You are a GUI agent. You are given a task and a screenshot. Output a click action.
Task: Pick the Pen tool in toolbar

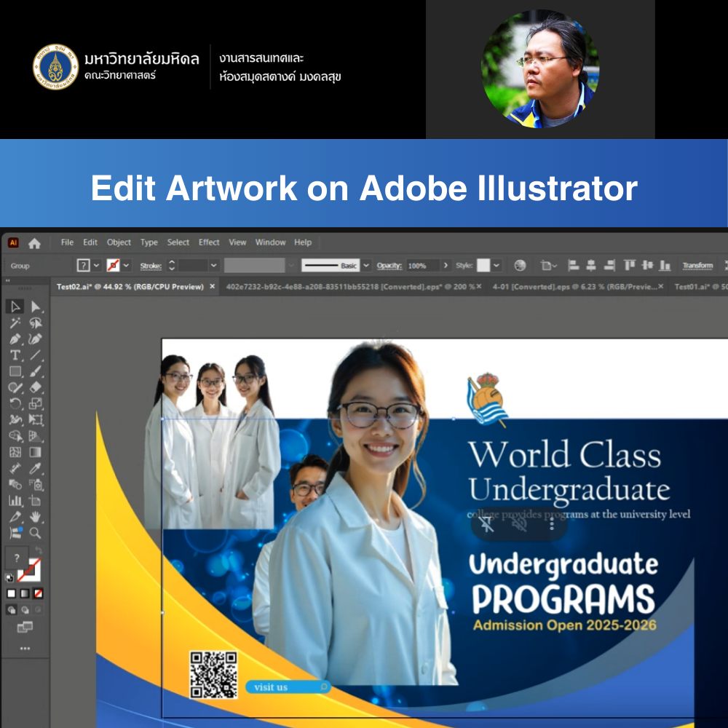15,339
